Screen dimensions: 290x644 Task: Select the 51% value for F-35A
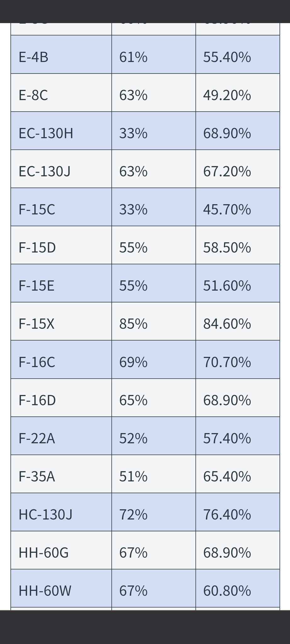pyautogui.click(x=133, y=477)
